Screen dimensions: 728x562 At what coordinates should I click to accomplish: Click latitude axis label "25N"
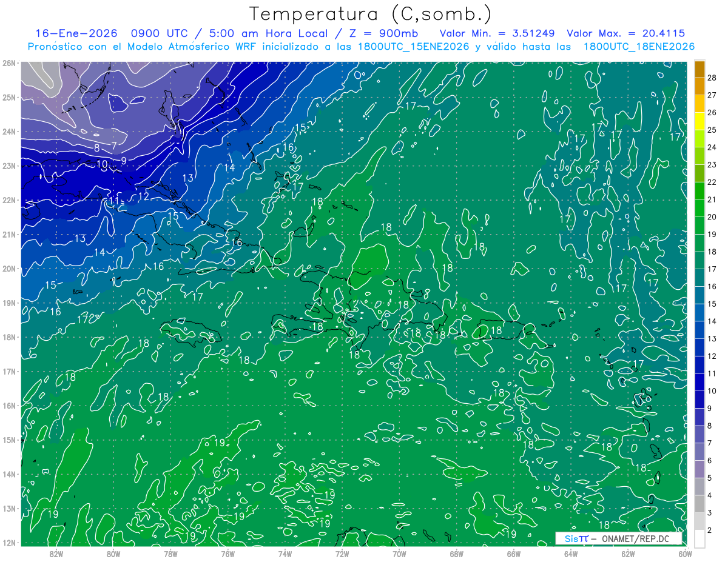[8, 97]
